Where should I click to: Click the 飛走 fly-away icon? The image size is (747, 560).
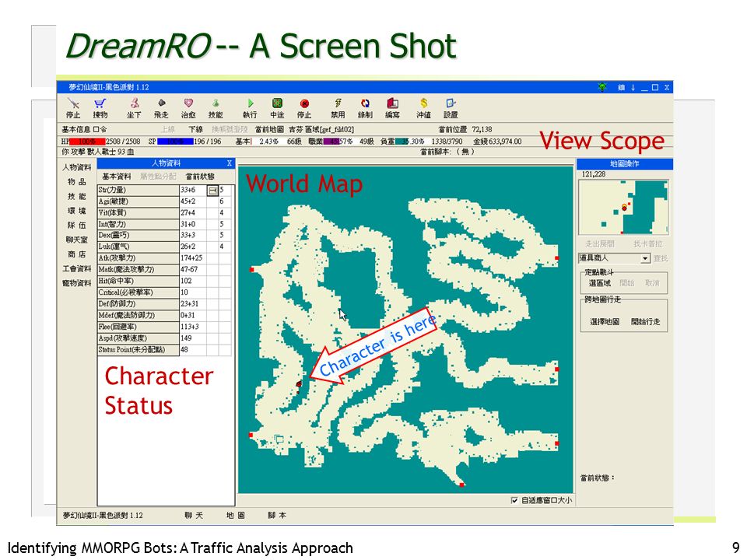tap(162, 103)
